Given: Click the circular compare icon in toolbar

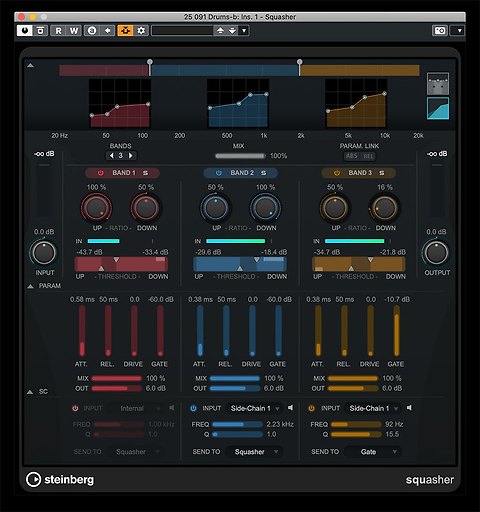Looking at the screenshot, I should pos(92,31).
